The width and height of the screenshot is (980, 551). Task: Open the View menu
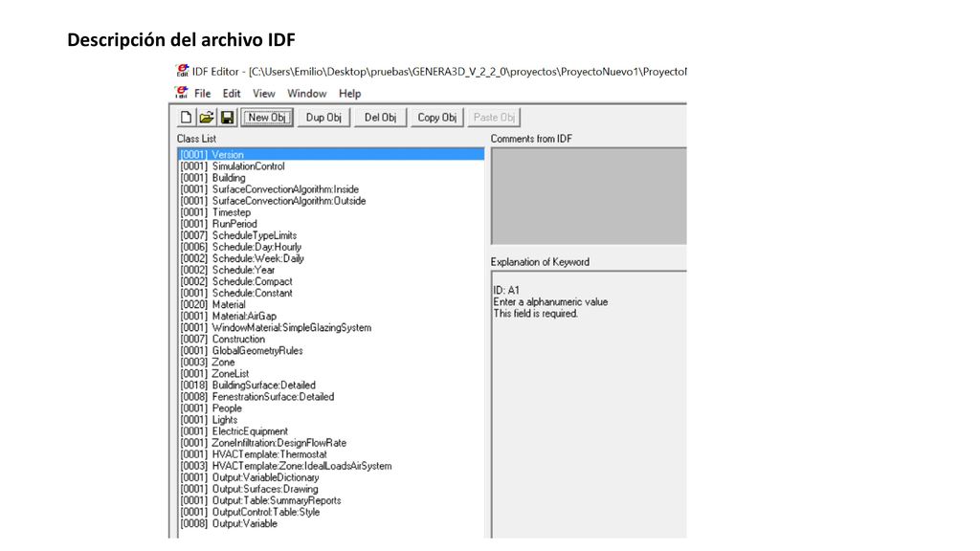coord(264,93)
